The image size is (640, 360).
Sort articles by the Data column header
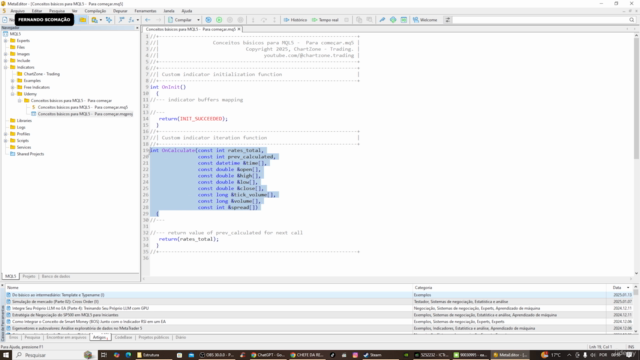pyautogui.click(x=617, y=288)
